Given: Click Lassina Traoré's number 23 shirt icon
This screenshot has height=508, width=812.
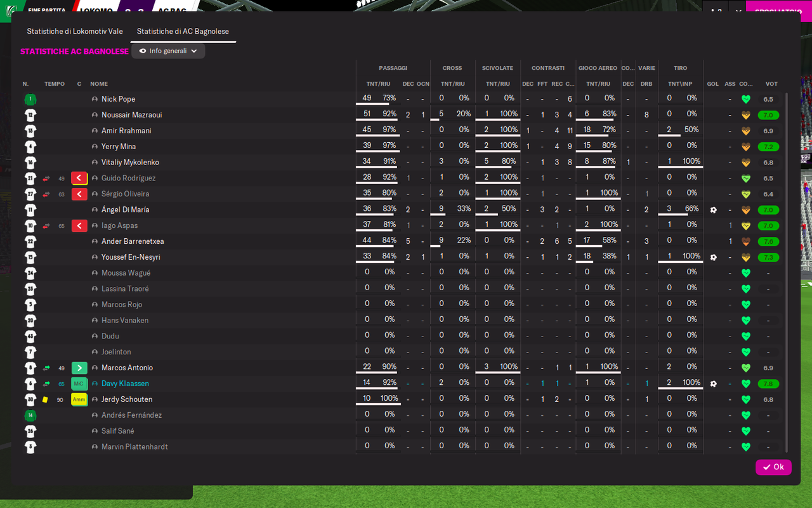Looking at the screenshot, I should tap(30, 289).
